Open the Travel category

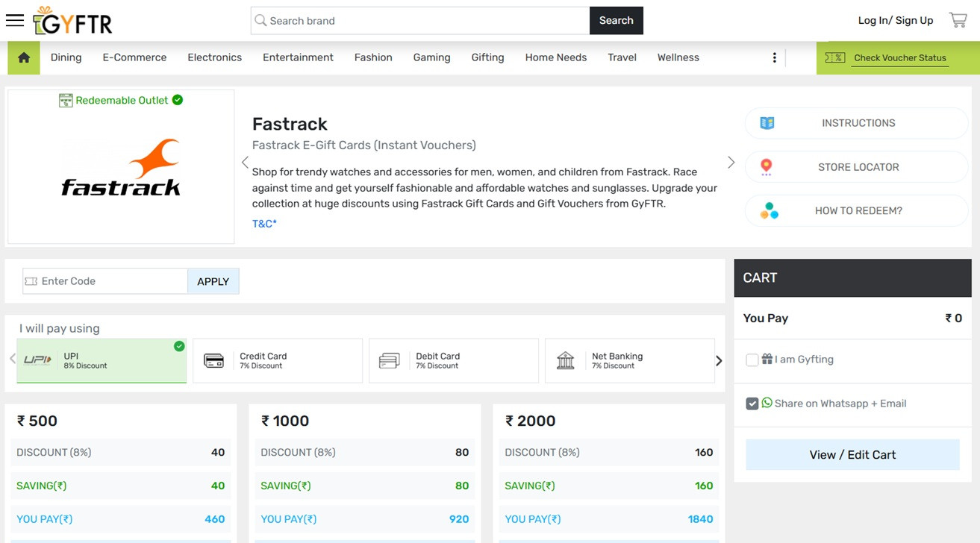[622, 57]
